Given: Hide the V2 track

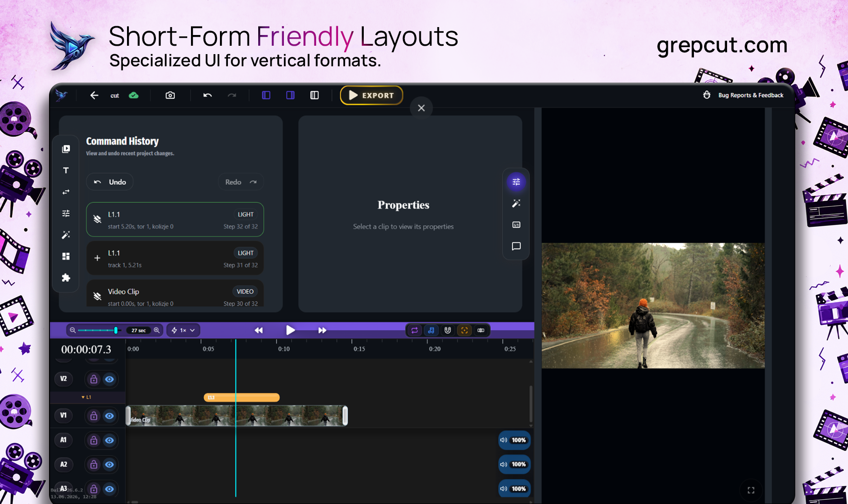Looking at the screenshot, I should coord(109,379).
